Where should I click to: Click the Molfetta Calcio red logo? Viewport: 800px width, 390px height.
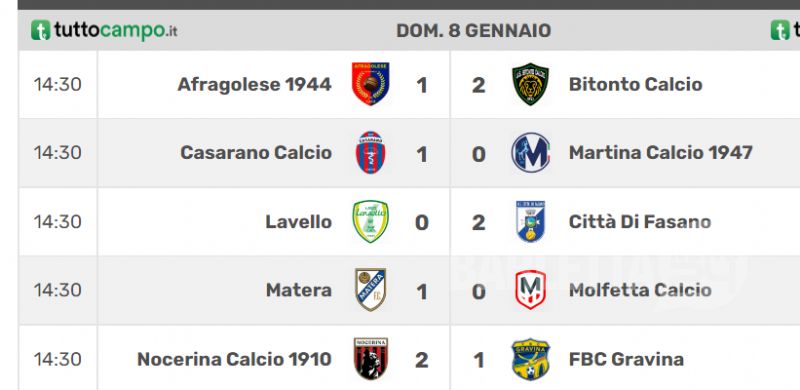[531, 290]
